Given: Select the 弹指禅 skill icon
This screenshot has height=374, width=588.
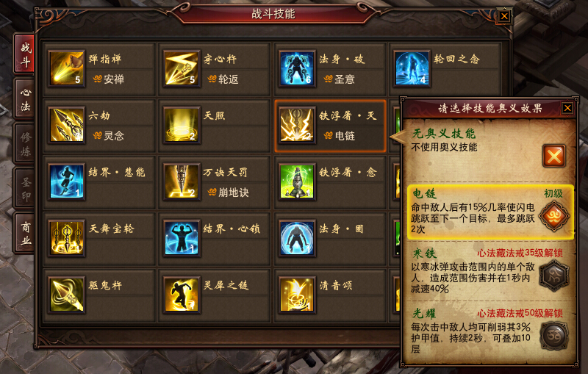Looking at the screenshot, I should pos(67,68).
